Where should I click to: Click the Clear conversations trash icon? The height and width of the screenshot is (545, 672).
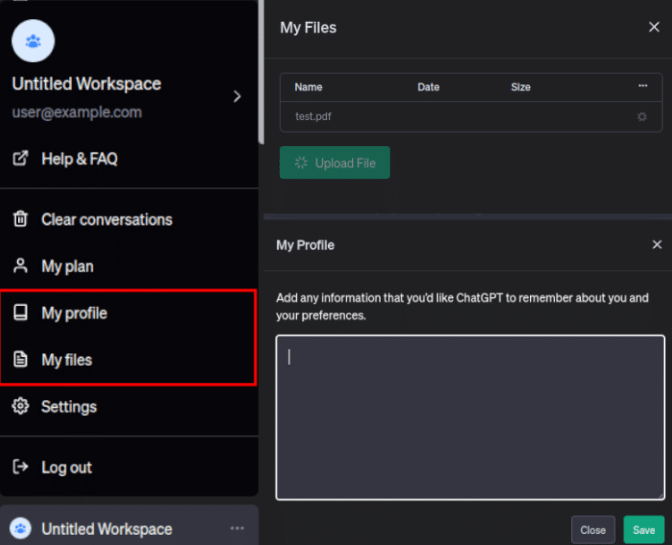pos(20,220)
